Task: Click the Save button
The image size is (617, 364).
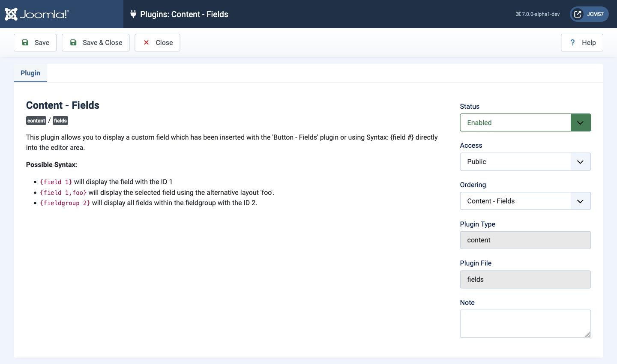Action: (x=35, y=42)
